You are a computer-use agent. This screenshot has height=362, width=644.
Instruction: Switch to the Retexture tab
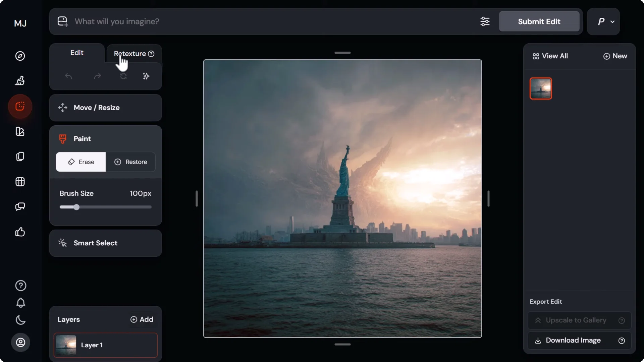[x=130, y=53]
